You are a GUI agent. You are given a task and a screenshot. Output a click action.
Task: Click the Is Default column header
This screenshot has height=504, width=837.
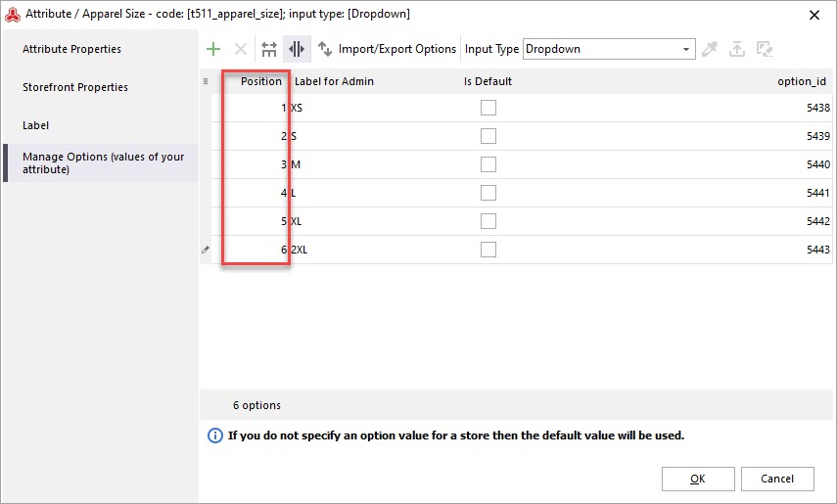coord(488,81)
